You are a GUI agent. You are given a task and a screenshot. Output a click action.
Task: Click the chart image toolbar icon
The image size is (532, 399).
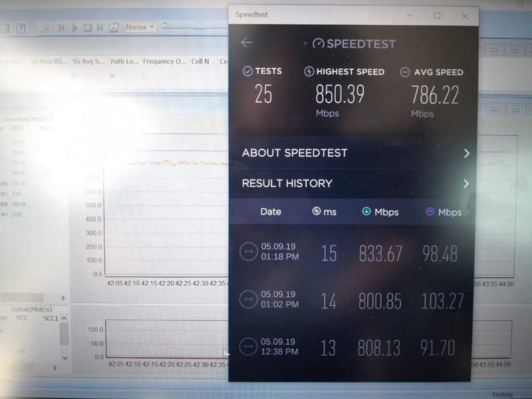114,27
